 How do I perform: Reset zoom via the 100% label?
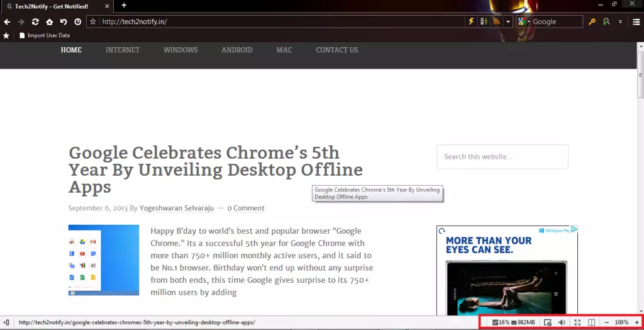pos(621,322)
